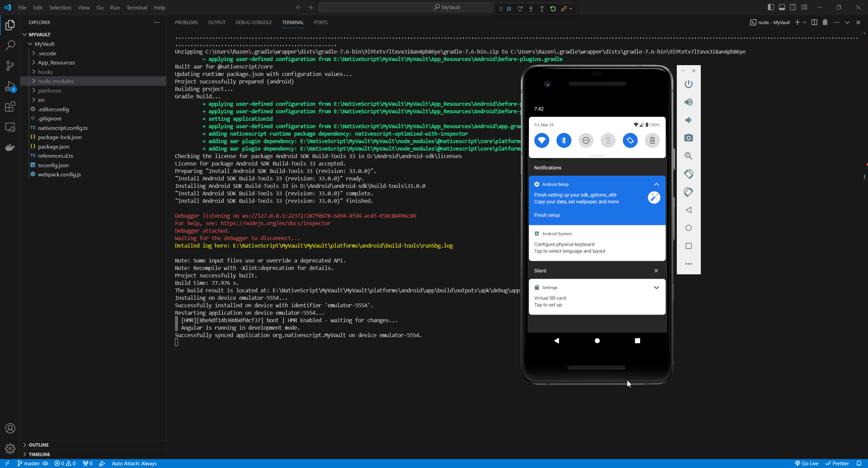
Task: Step over in the debug toolbar
Action: (520, 9)
